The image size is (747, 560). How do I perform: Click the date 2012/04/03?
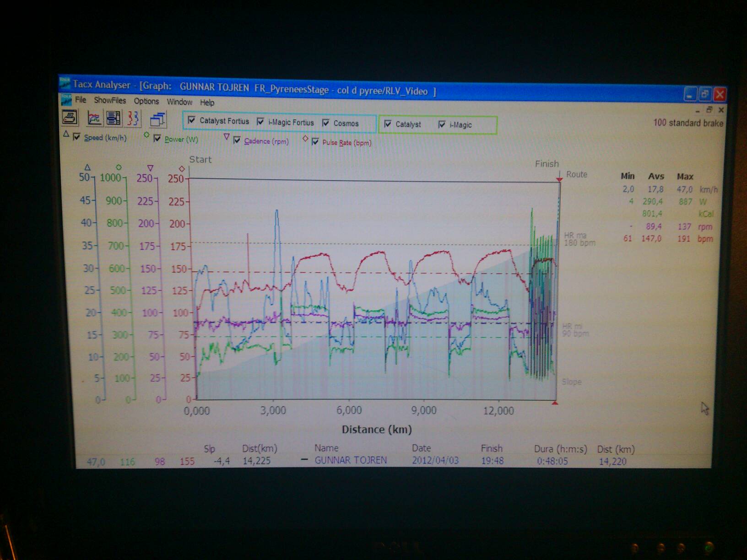pos(435,460)
